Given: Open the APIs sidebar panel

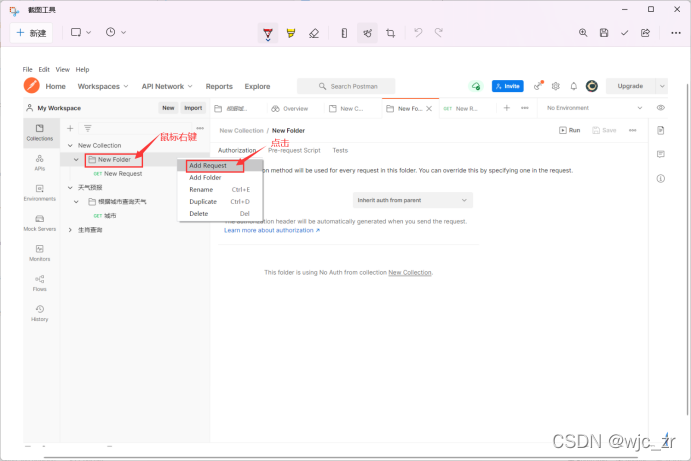Looking at the screenshot, I should (x=40, y=163).
